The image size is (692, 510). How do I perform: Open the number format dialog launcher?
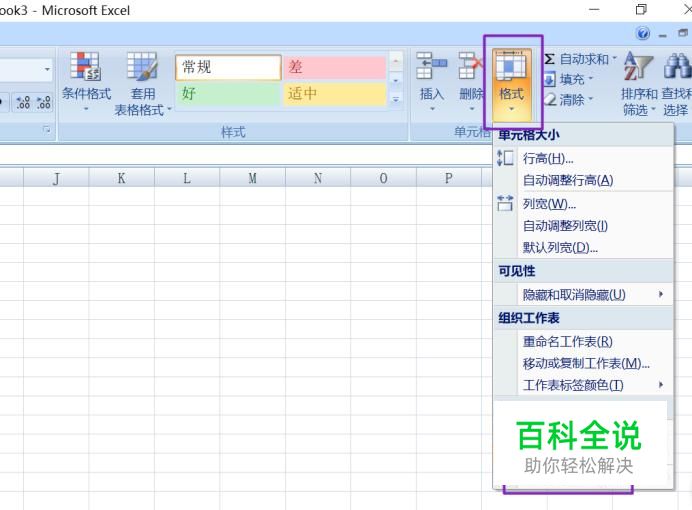pos(46,129)
